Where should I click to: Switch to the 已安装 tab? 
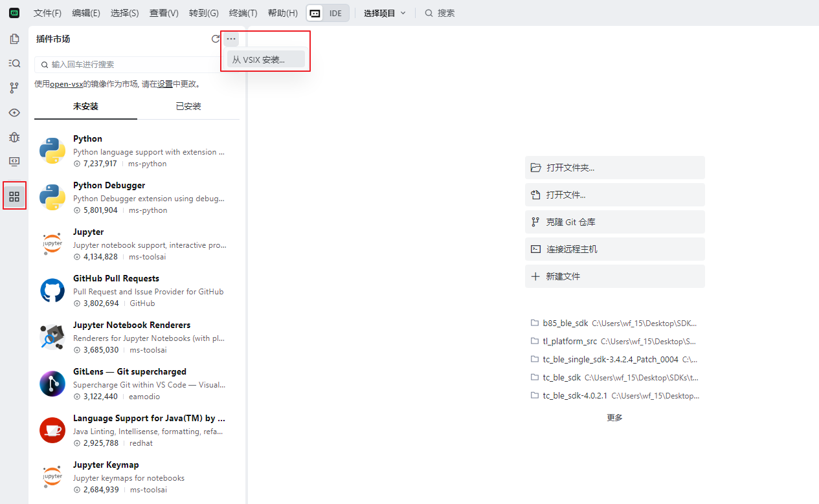(x=188, y=106)
